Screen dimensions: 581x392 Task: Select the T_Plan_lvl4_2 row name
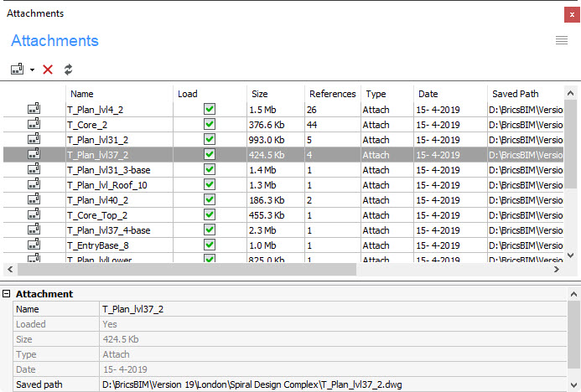pyautogui.click(x=96, y=110)
